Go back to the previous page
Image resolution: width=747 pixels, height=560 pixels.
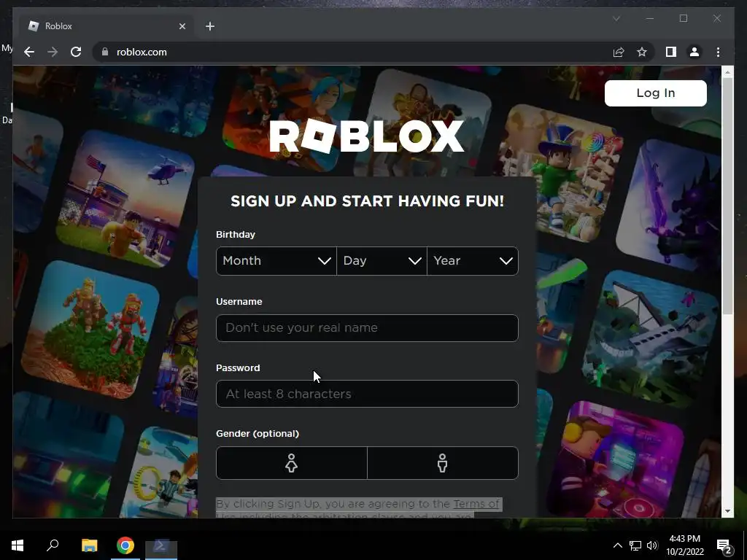(29, 52)
